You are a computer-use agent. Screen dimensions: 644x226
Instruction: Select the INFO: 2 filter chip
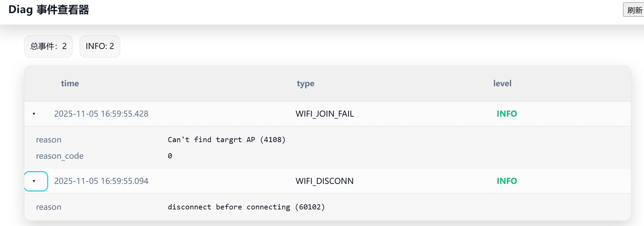pyautogui.click(x=100, y=46)
